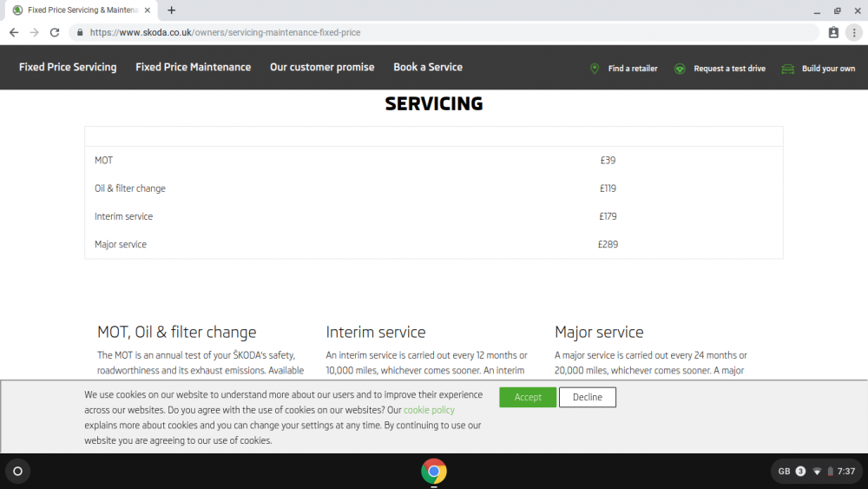Open a new tab with plus icon
868x489 pixels.
(x=172, y=10)
